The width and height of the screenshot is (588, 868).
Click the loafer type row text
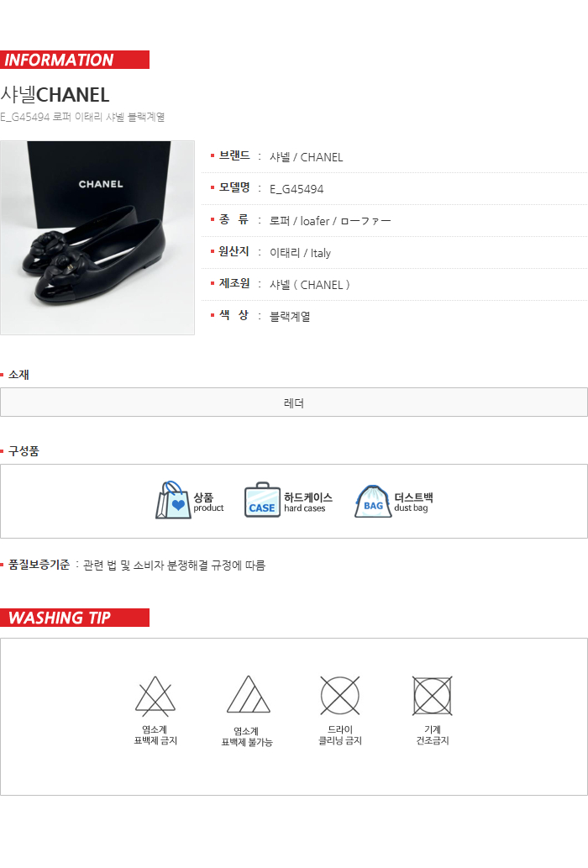[x=330, y=221]
